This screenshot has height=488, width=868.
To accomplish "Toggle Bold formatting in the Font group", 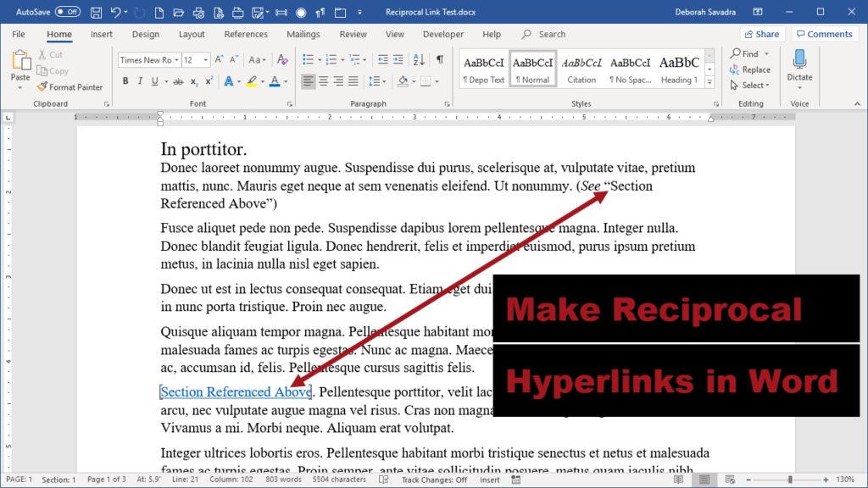I will (x=125, y=80).
